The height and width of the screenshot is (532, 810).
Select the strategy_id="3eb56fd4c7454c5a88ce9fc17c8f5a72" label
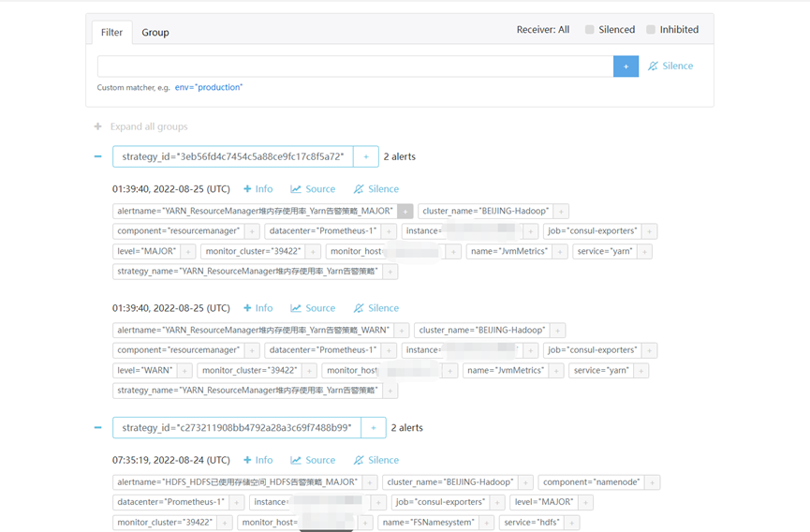pos(233,156)
